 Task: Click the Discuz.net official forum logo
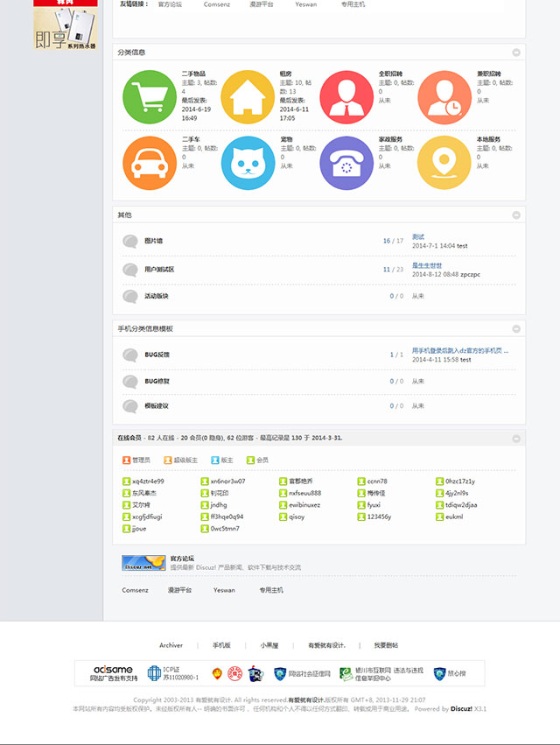(143, 563)
